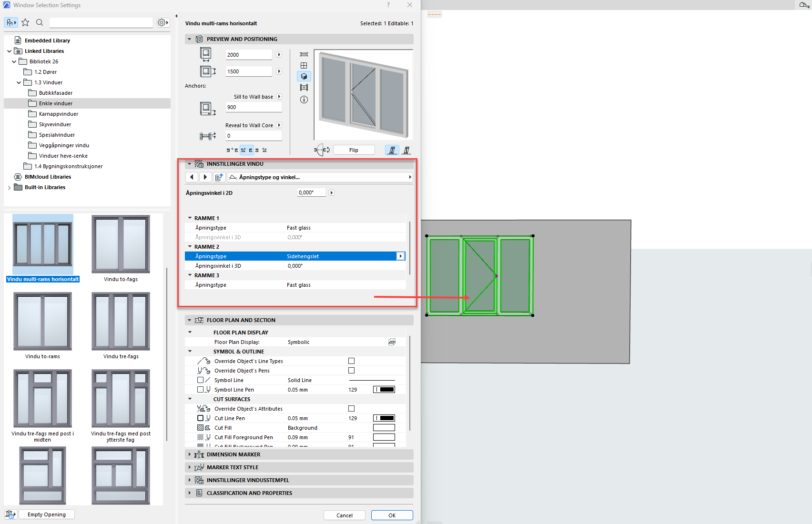
Task: Select the 3D view preview icon
Action: pos(304,76)
